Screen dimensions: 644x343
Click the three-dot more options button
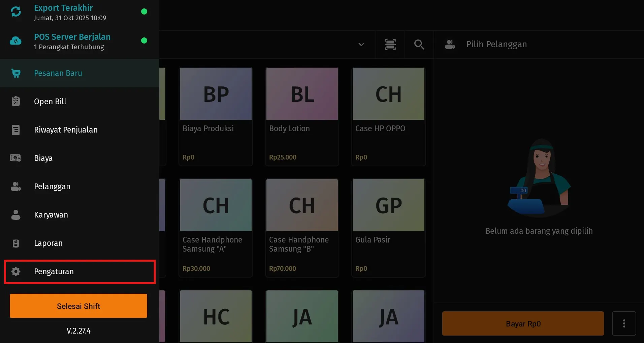(x=624, y=323)
